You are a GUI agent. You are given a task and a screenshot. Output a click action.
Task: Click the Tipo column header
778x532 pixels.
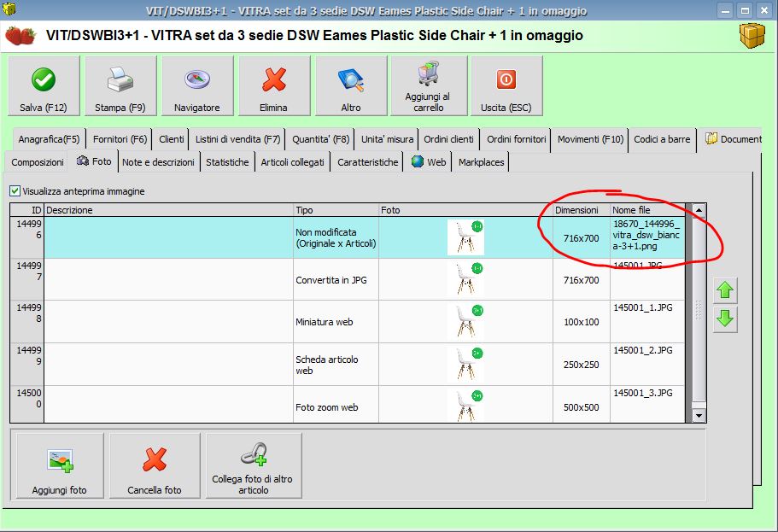336,210
